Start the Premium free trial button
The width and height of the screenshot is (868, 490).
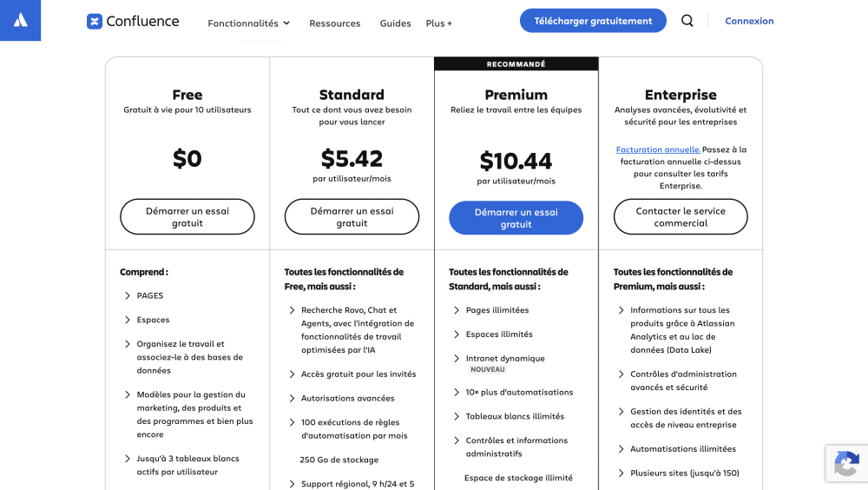[516, 218]
